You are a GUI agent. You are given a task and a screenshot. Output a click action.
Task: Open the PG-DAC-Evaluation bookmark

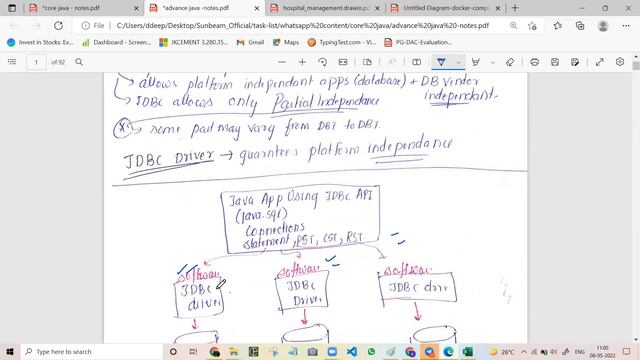[418, 42]
